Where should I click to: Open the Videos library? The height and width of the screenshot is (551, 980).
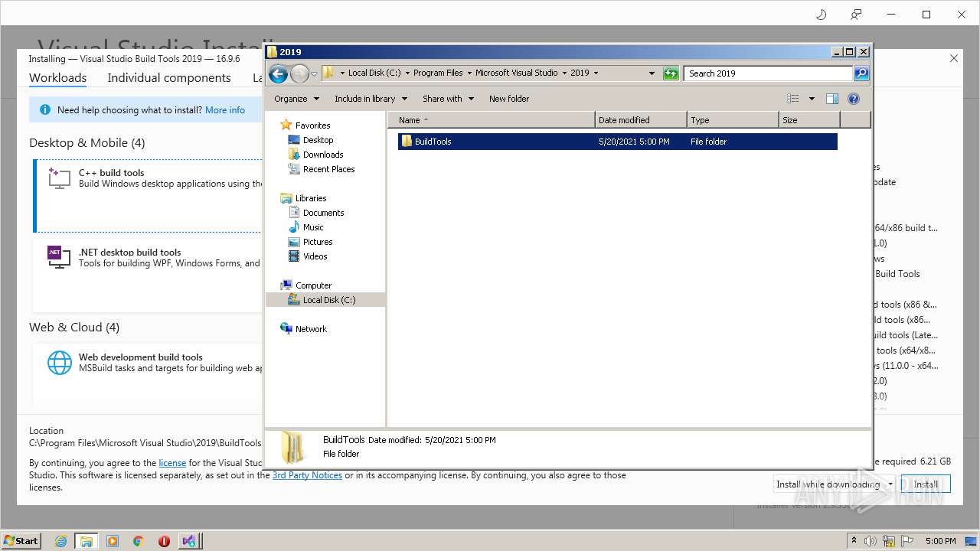315,256
